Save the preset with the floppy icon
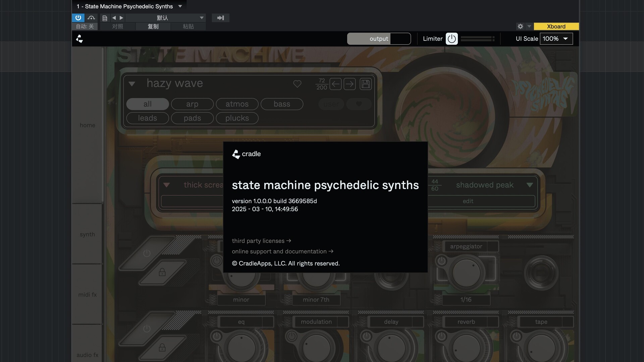 [366, 84]
